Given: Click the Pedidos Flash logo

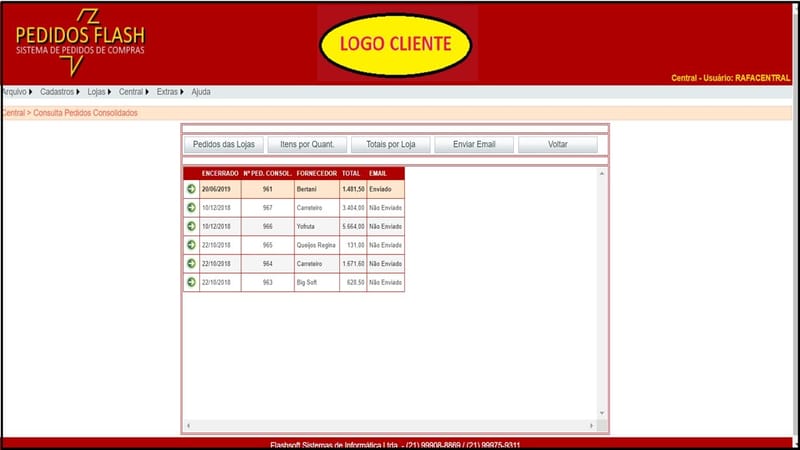Looking at the screenshot, I should coord(79,42).
